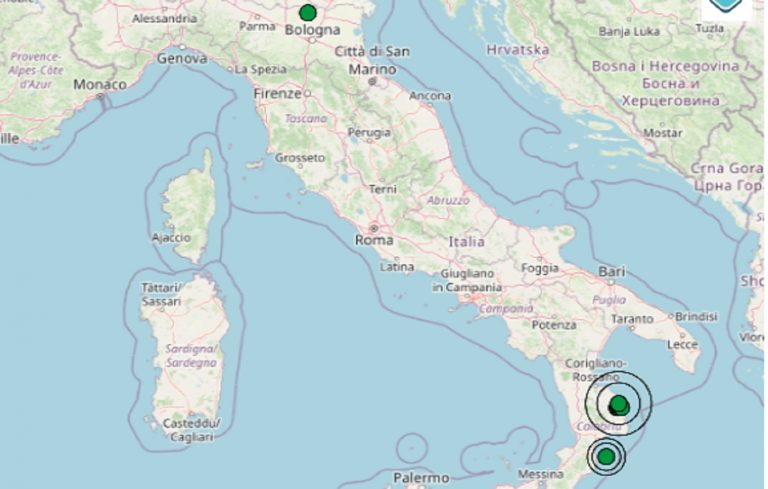Click the shield icon in the top-right corner
This screenshot has height=489, width=768.
[x=727, y=6]
